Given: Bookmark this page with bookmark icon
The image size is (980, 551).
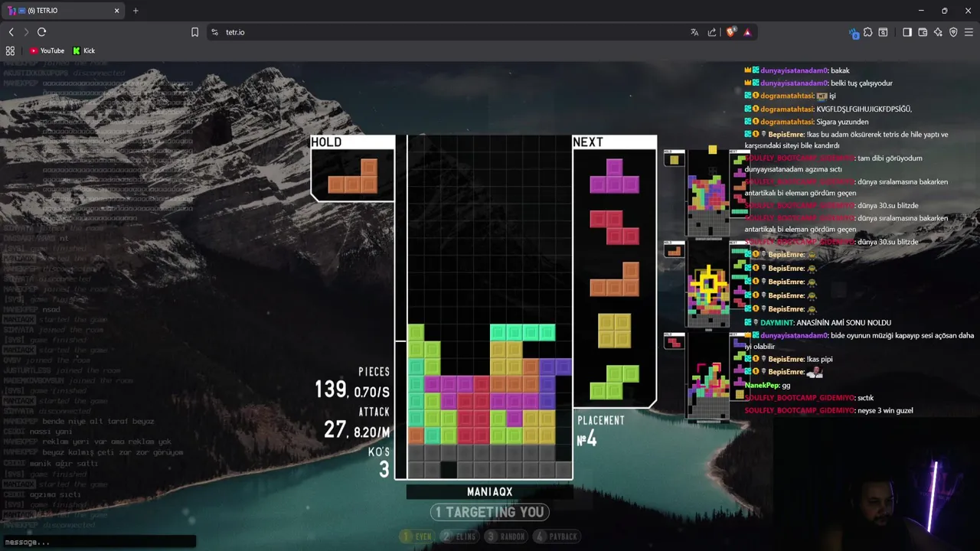Looking at the screenshot, I should (x=194, y=32).
